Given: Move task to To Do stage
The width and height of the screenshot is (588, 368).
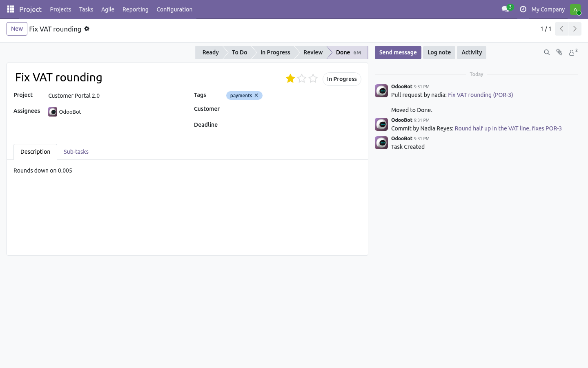Looking at the screenshot, I should click(x=239, y=52).
